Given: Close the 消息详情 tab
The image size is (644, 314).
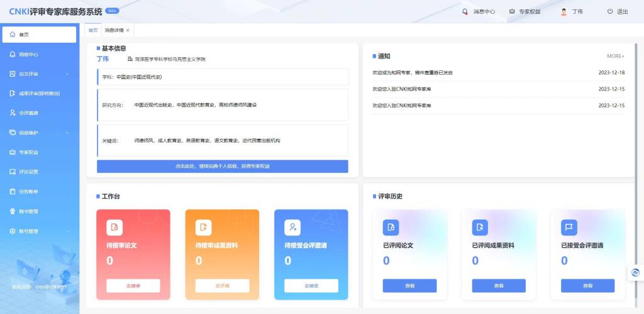Looking at the screenshot, I should pos(128,30).
